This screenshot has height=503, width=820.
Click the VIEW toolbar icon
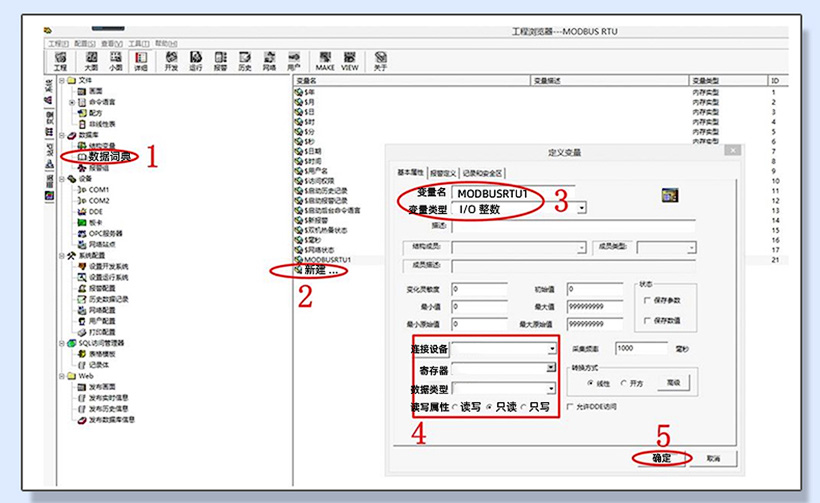pyautogui.click(x=350, y=60)
